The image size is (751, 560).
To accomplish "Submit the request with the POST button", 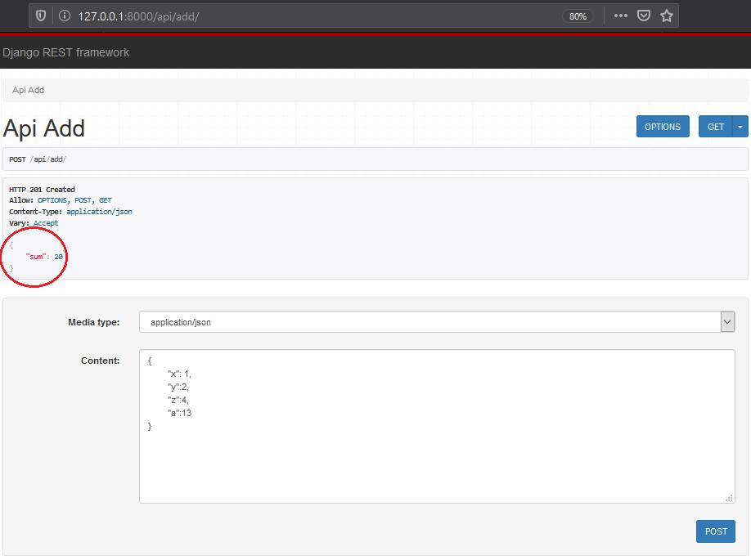I will [716, 531].
